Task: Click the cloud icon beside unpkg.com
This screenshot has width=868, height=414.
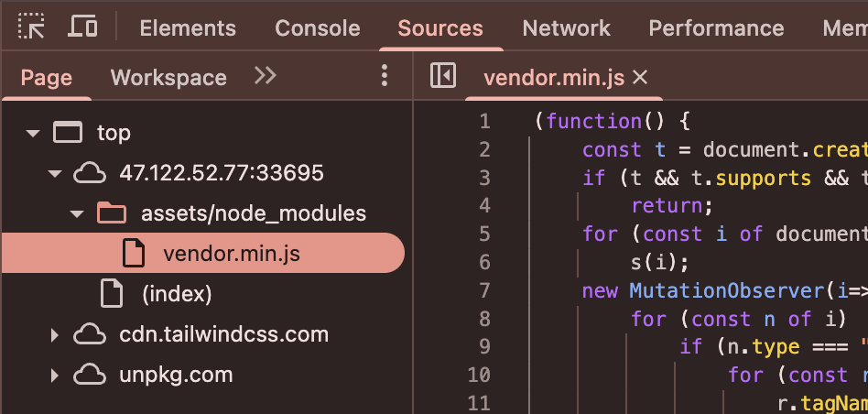Action: click(x=90, y=375)
